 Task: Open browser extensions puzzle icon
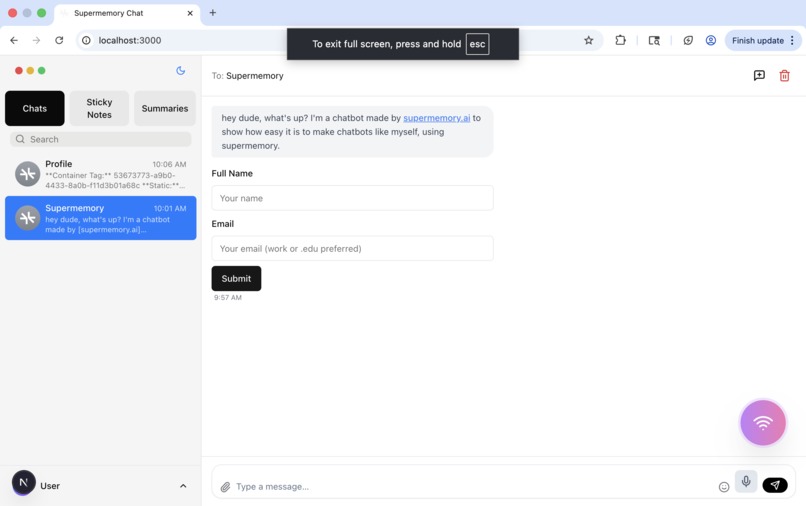coord(620,40)
